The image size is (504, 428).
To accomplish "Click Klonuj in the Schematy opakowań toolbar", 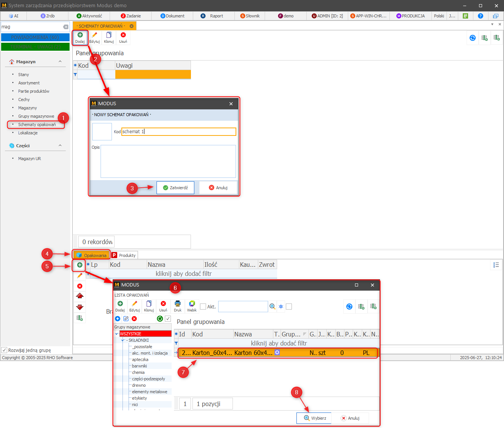I will pos(109,38).
